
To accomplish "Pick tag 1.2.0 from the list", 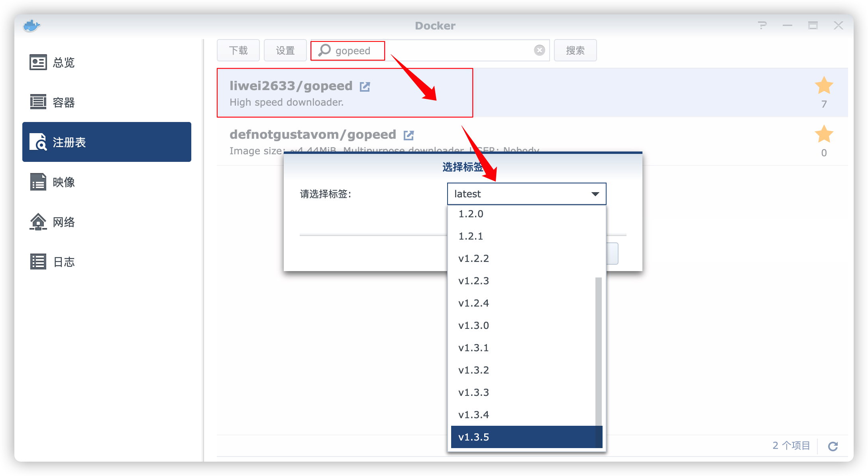I will click(x=471, y=214).
